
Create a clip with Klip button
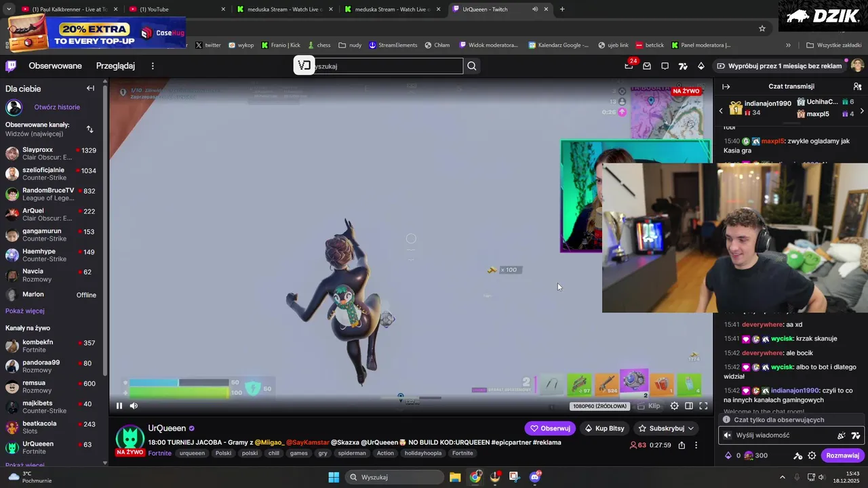pos(649,406)
